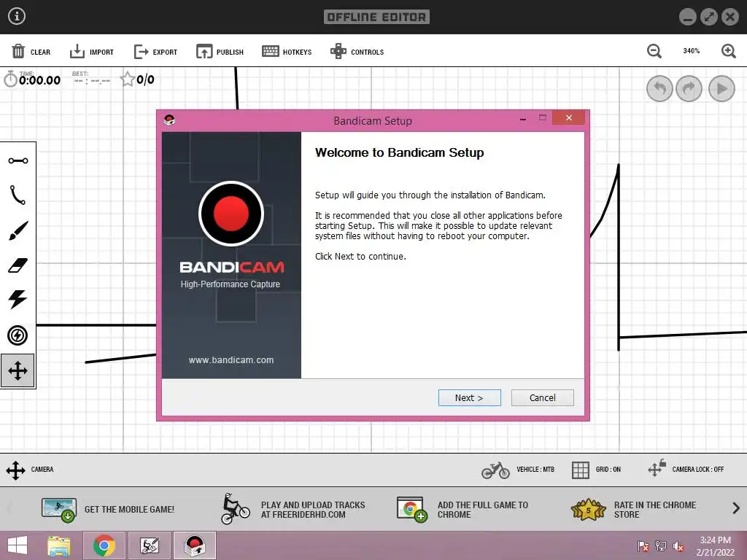Maximize the Offline Editor window
This screenshot has height=560, width=747.
tap(709, 17)
